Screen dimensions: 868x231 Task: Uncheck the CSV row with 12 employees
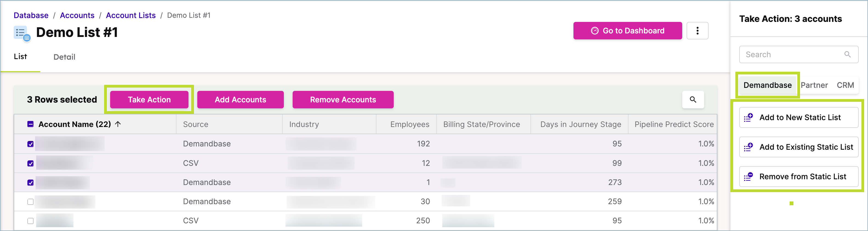pos(30,163)
